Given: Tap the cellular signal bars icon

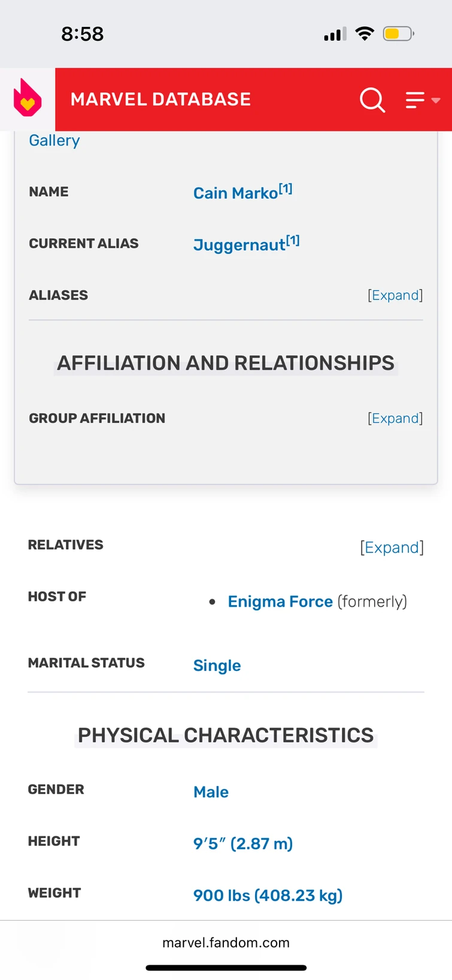Looking at the screenshot, I should (335, 35).
